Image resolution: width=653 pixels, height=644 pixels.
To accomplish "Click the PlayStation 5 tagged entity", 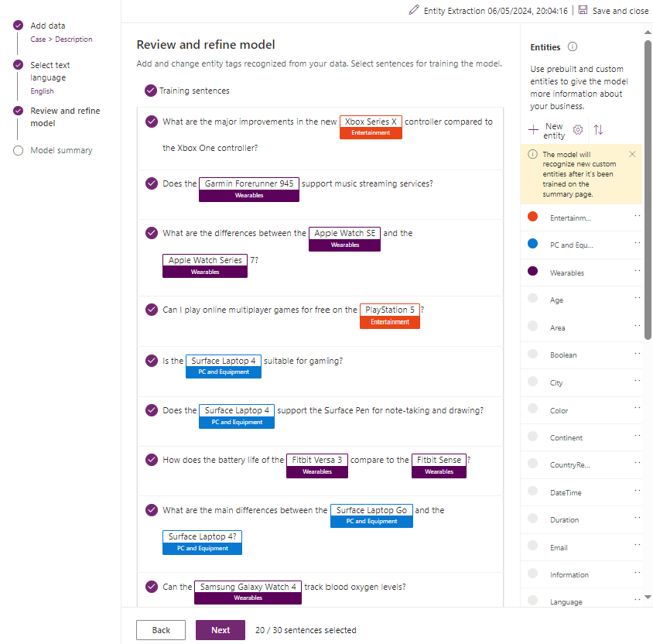I will (x=390, y=316).
